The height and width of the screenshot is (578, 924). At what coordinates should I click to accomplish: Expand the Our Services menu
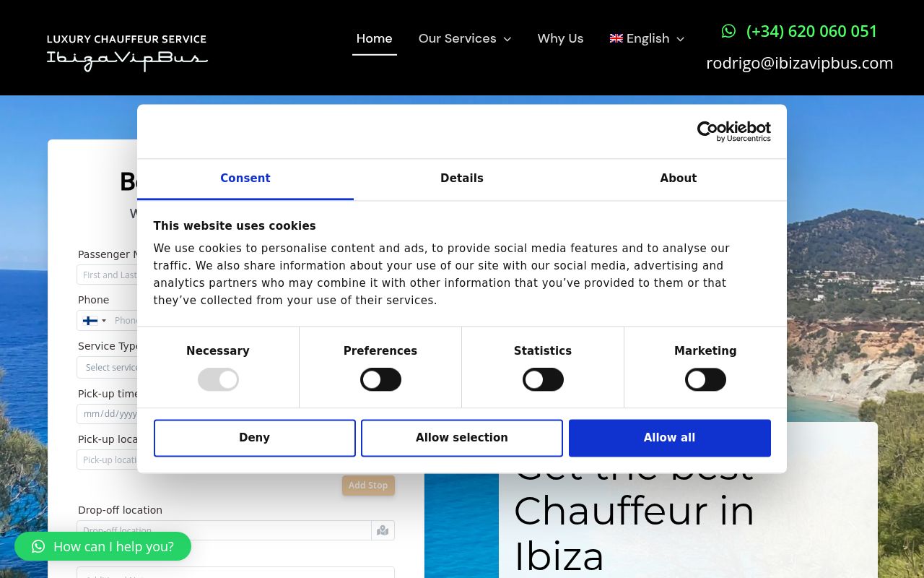(464, 38)
